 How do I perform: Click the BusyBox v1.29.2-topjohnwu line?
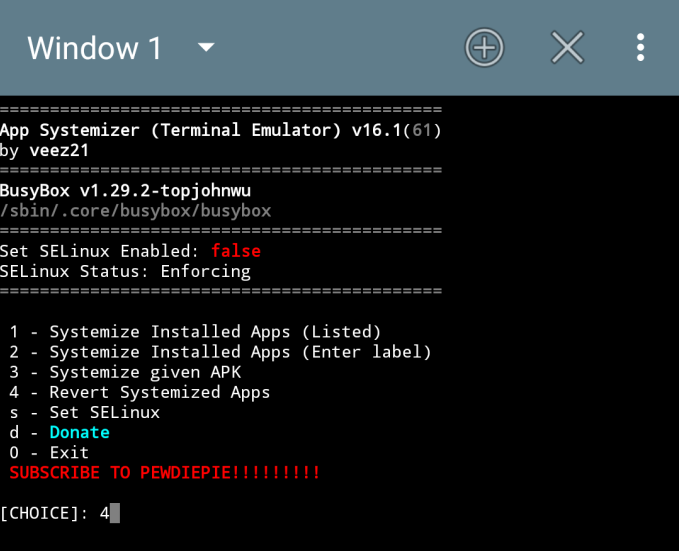(x=126, y=191)
